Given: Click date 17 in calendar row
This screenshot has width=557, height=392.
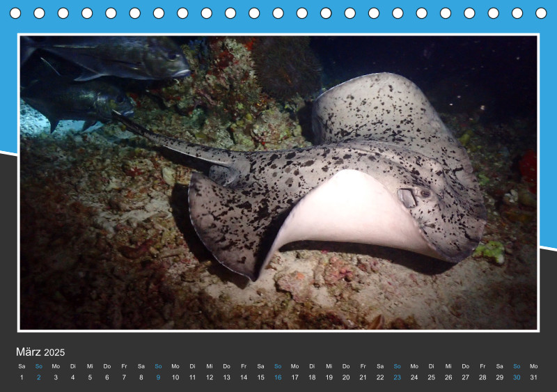Looking at the screenshot, I should tap(295, 377).
